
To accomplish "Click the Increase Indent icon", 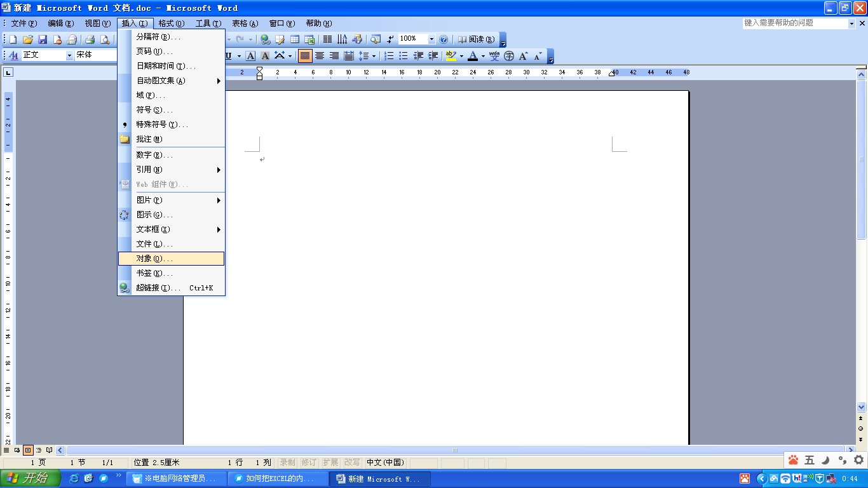I will 433,56.
